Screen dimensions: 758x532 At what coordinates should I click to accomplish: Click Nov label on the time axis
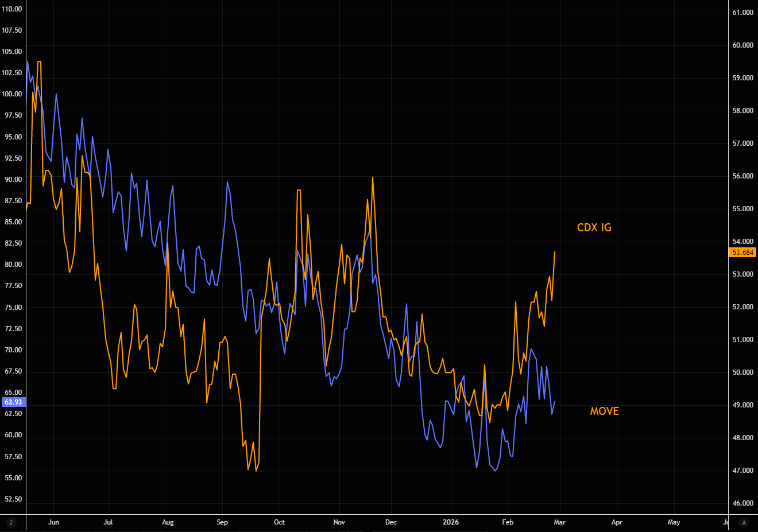click(339, 522)
